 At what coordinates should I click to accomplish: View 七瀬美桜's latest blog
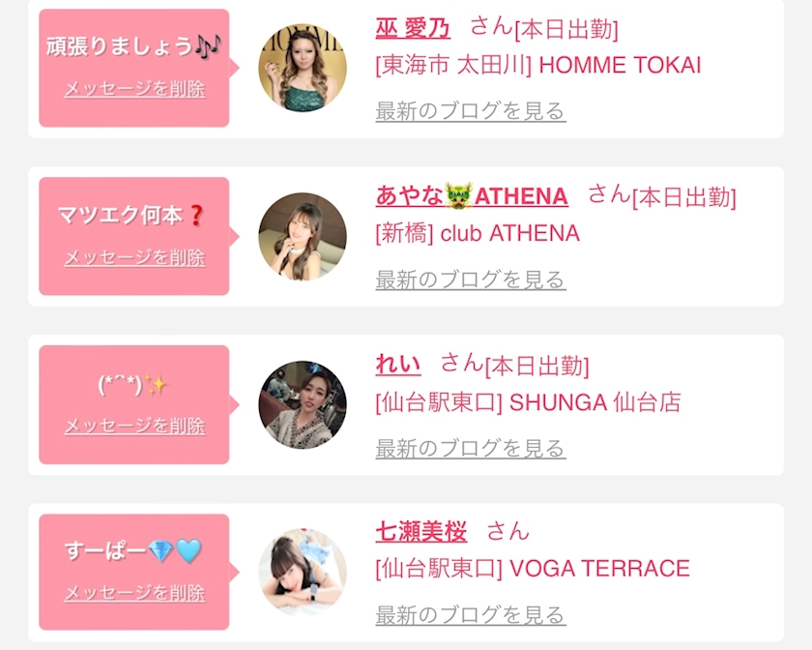(x=470, y=614)
